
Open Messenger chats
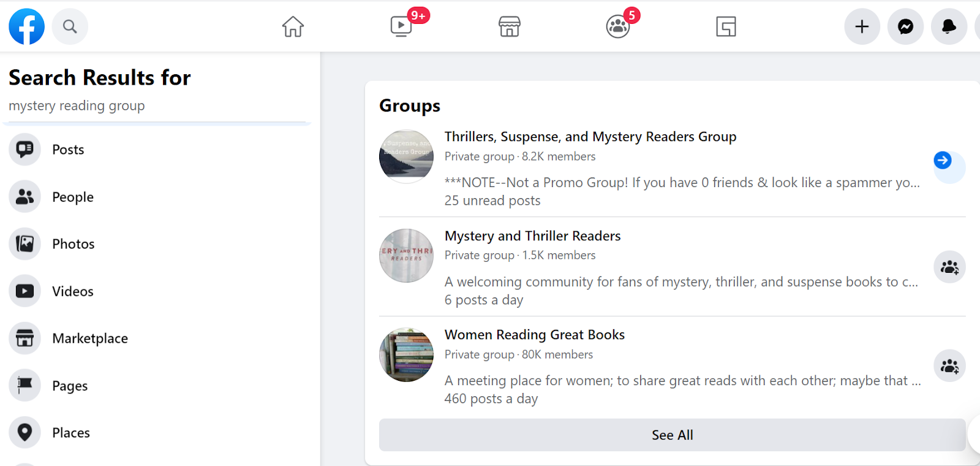click(x=906, y=26)
